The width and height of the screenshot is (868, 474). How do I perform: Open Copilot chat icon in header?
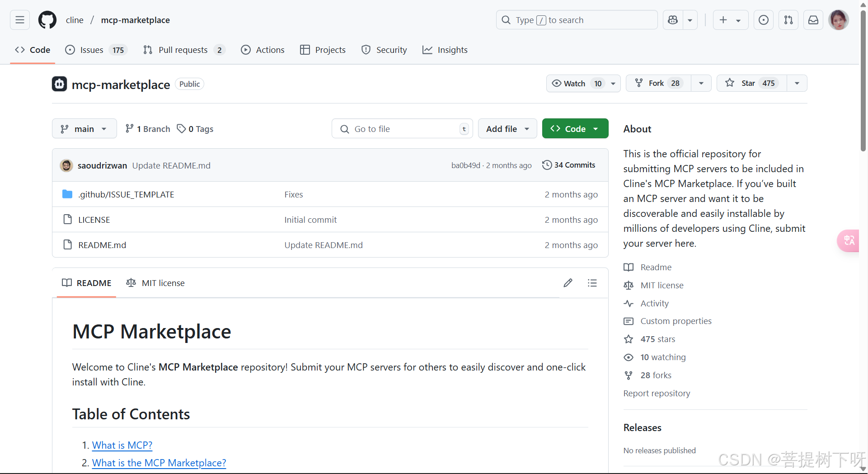click(x=673, y=20)
